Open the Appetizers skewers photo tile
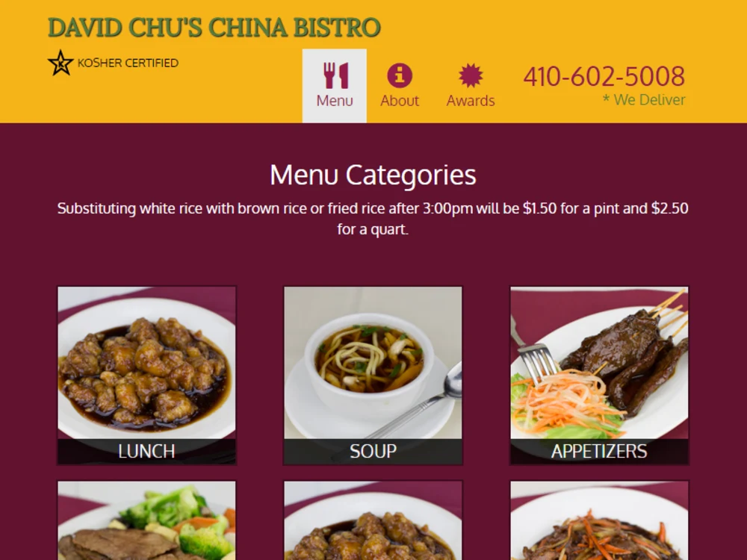747x560 pixels. tap(599, 363)
